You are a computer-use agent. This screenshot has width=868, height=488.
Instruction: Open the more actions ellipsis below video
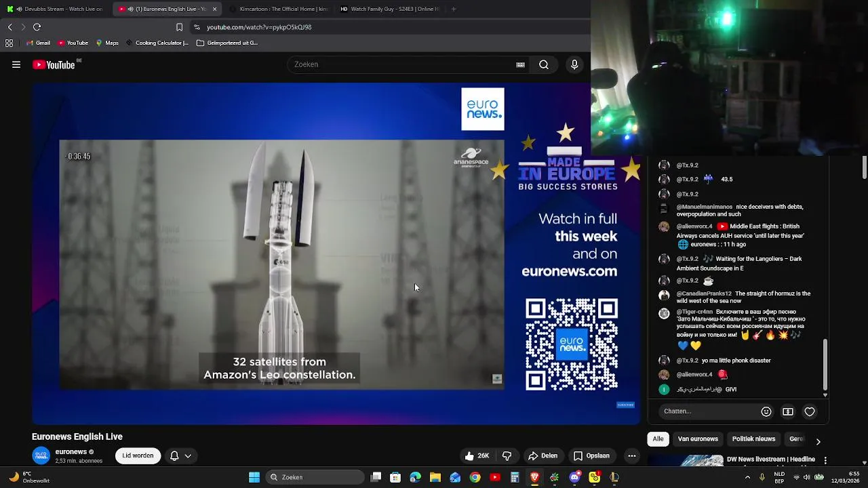coord(632,456)
